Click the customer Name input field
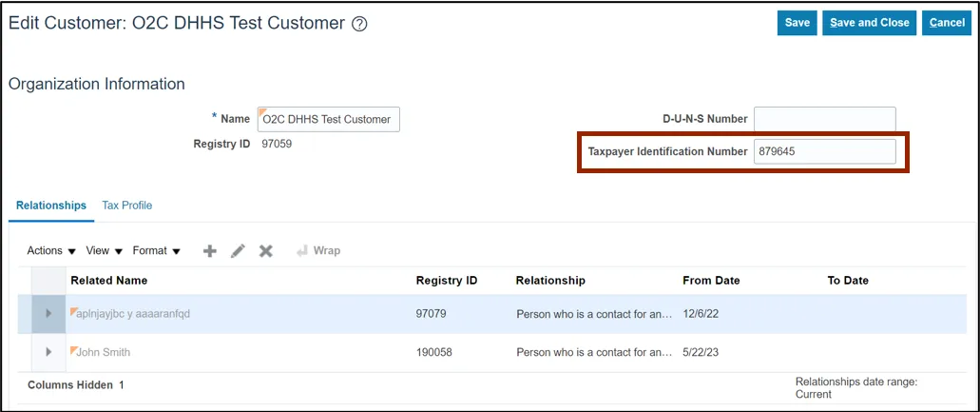This screenshot has width=980, height=412. pos(329,119)
